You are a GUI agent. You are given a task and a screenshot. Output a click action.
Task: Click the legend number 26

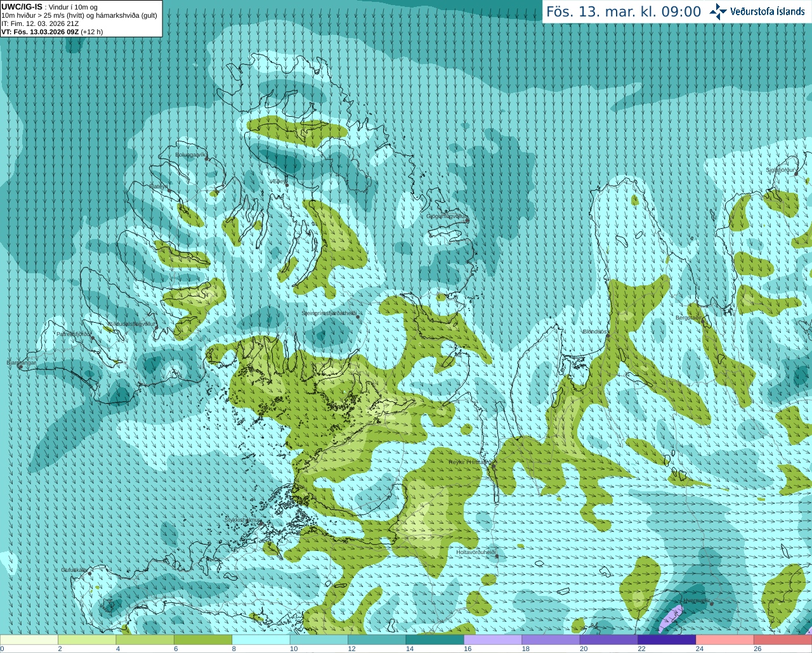[x=757, y=649]
